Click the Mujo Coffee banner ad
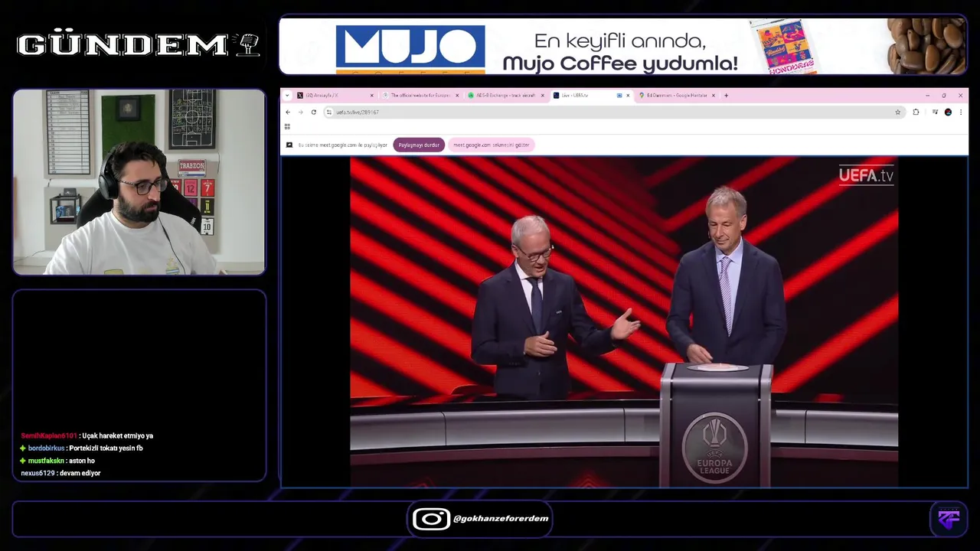Viewport: 980px width, 551px height. [622, 46]
